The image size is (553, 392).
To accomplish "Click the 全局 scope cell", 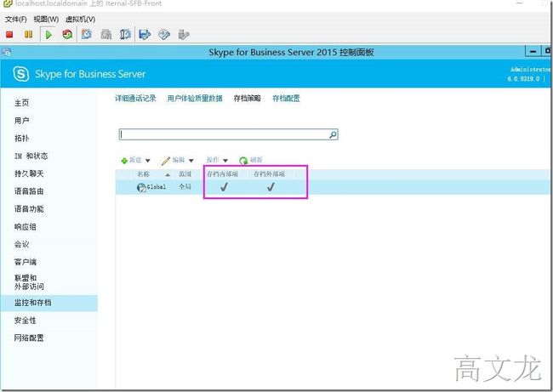I will coord(185,187).
